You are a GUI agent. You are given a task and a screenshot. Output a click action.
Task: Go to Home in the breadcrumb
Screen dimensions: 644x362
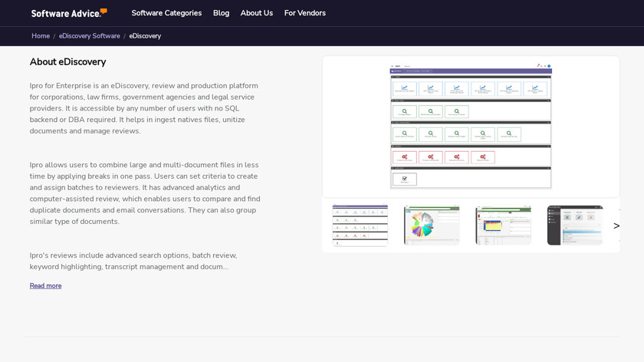pos(41,36)
